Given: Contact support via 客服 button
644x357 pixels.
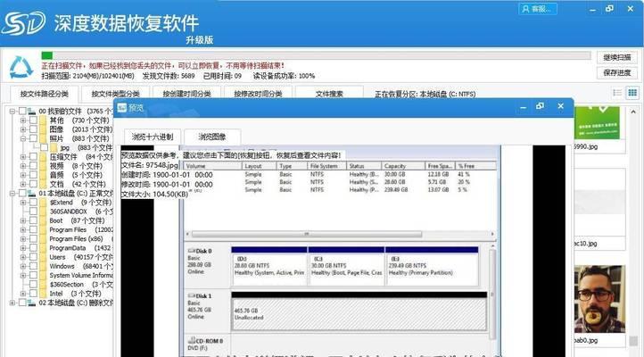Looking at the screenshot, I should (538, 9).
